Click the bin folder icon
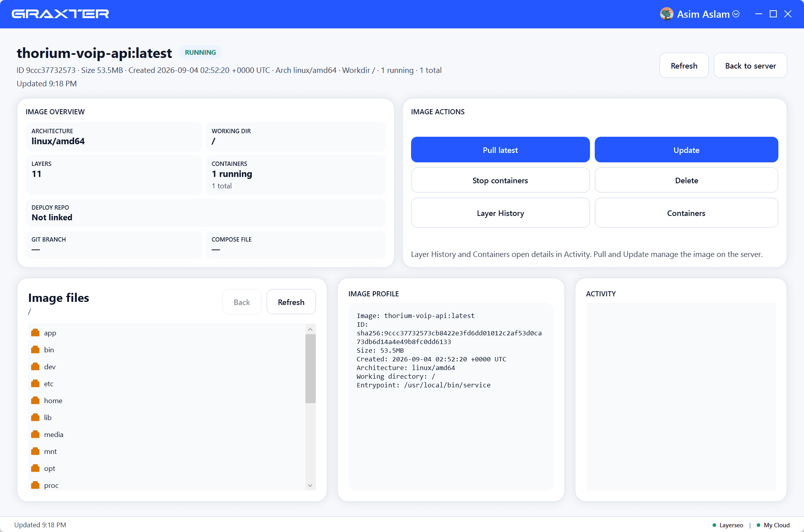804x532 pixels. (x=35, y=350)
